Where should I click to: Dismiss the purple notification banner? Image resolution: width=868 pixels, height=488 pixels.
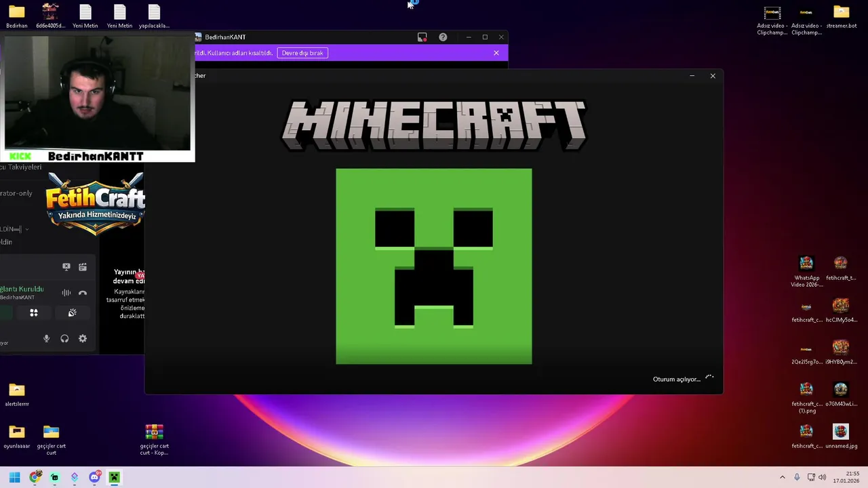(496, 53)
